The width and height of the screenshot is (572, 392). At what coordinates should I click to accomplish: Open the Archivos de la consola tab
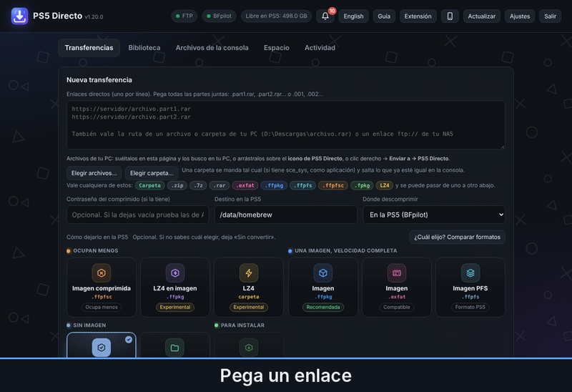click(212, 48)
